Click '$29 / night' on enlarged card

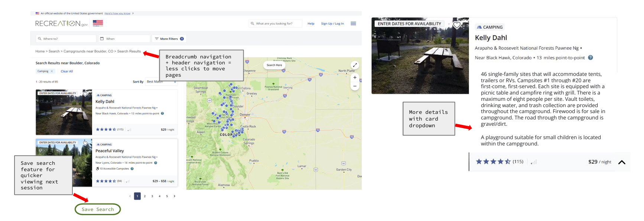coord(600,162)
